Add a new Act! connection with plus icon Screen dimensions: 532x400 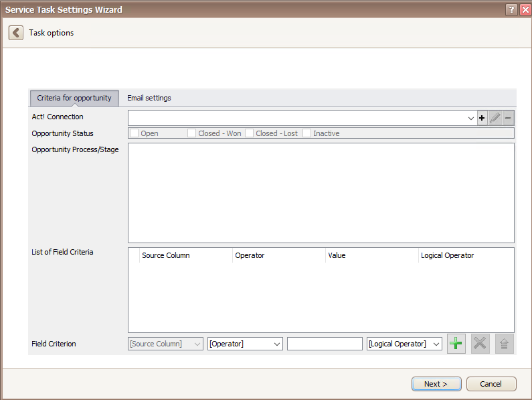[x=482, y=118]
